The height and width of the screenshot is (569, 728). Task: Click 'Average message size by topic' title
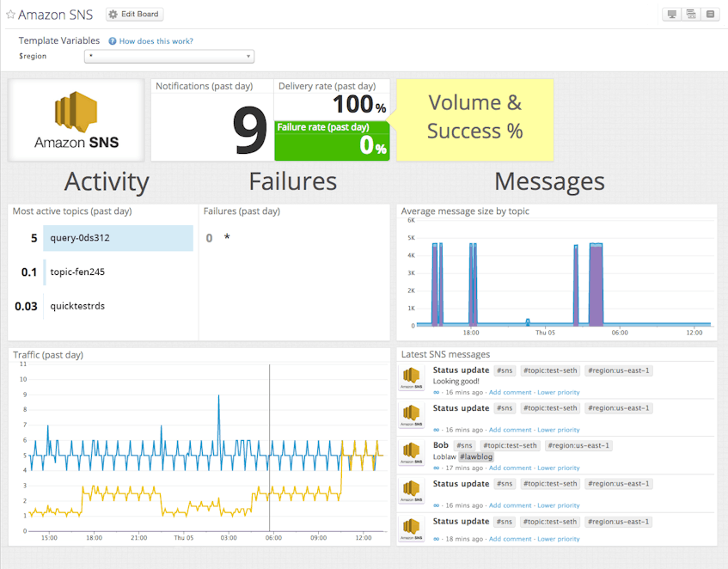coord(465,211)
